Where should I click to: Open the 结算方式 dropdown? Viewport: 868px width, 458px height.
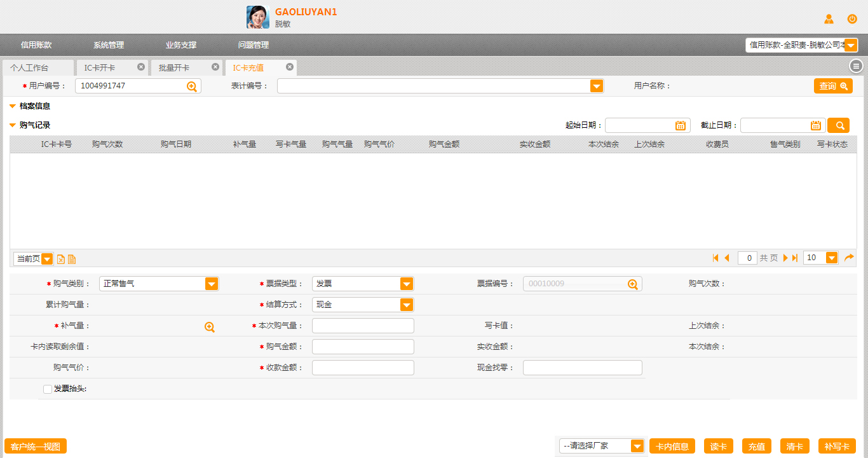click(x=407, y=305)
